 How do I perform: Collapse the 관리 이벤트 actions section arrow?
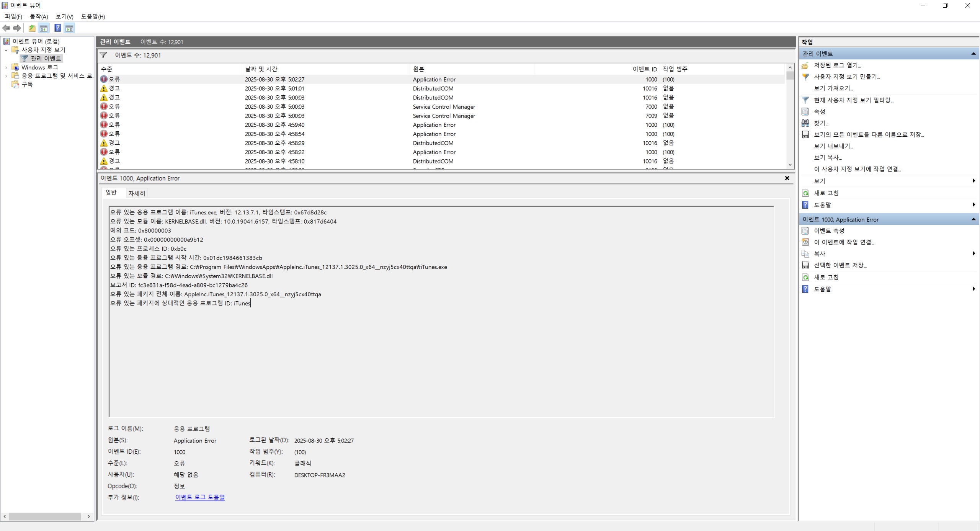coord(973,54)
